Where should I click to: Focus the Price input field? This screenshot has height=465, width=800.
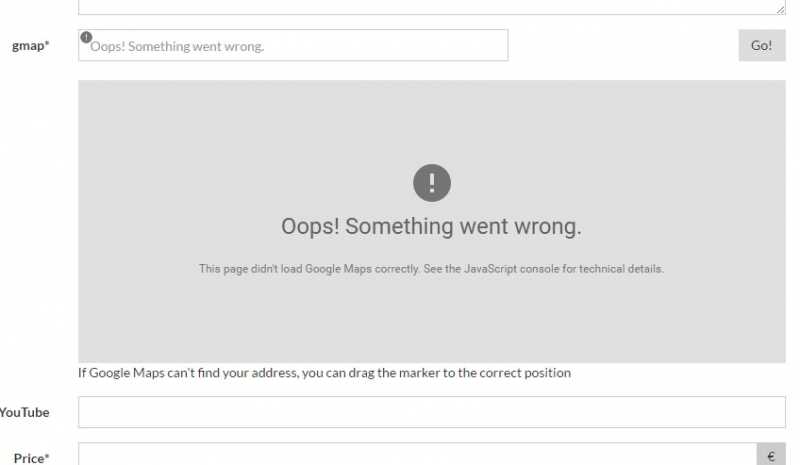[x=417, y=454]
